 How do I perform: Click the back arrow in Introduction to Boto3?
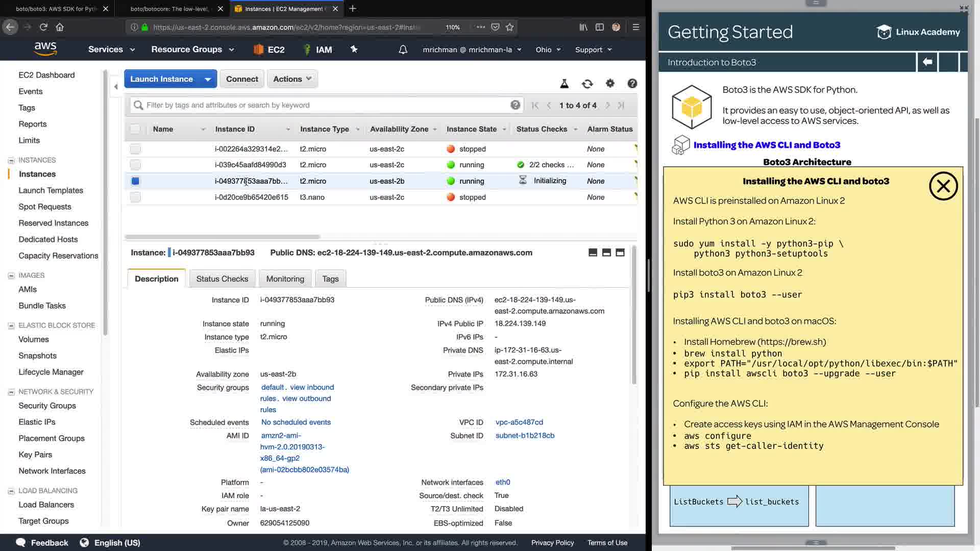click(x=927, y=62)
